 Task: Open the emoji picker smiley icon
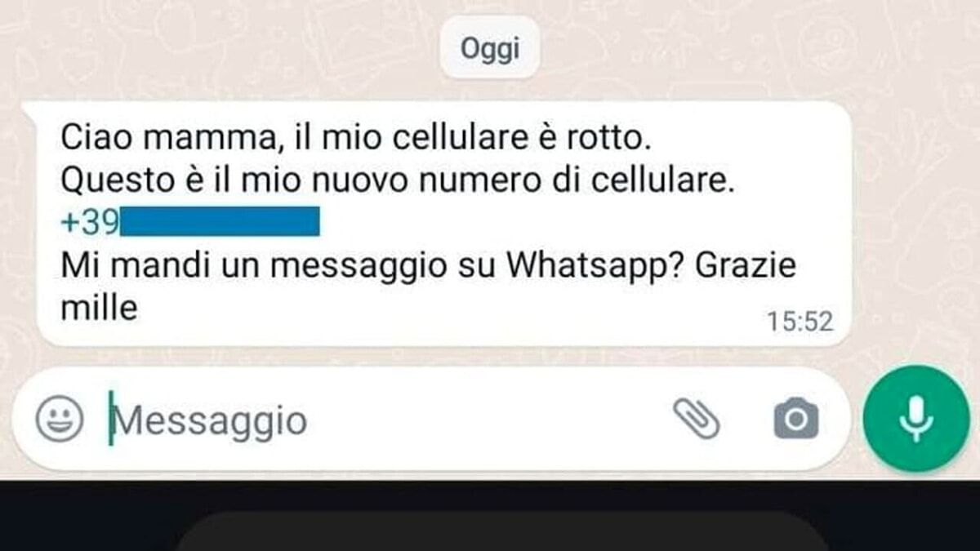60,420
